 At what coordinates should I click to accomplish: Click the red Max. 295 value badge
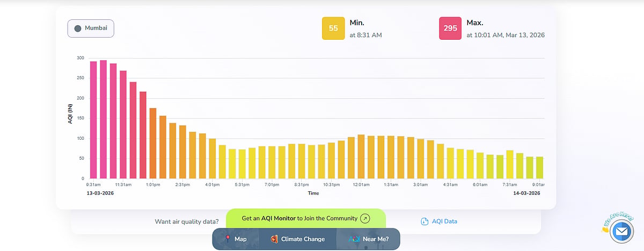pos(450,28)
